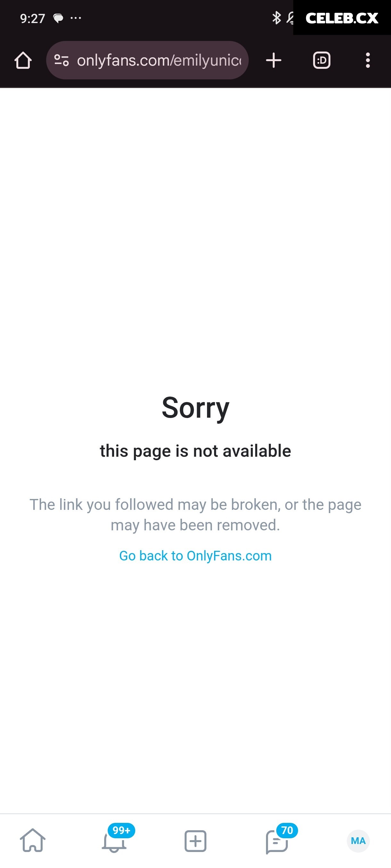Go to OnlyFans home feed icon
This screenshot has height=868, width=391.
(x=33, y=840)
